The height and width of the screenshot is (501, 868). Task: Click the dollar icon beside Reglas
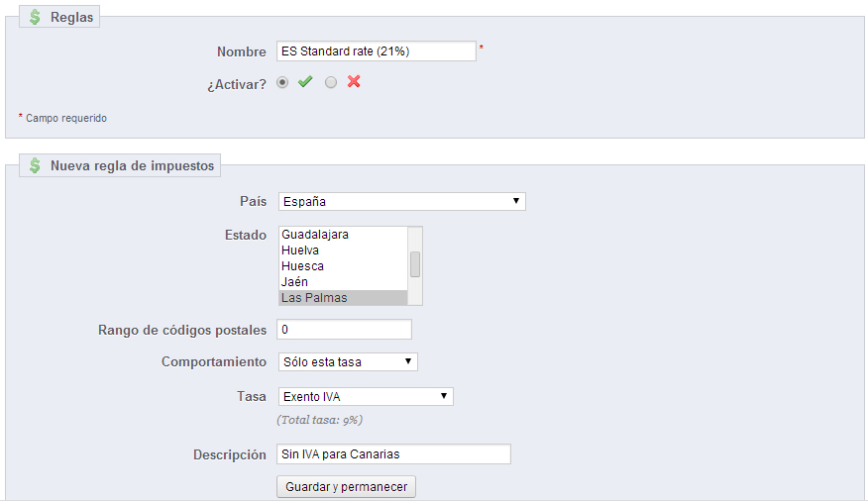[35, 17]
